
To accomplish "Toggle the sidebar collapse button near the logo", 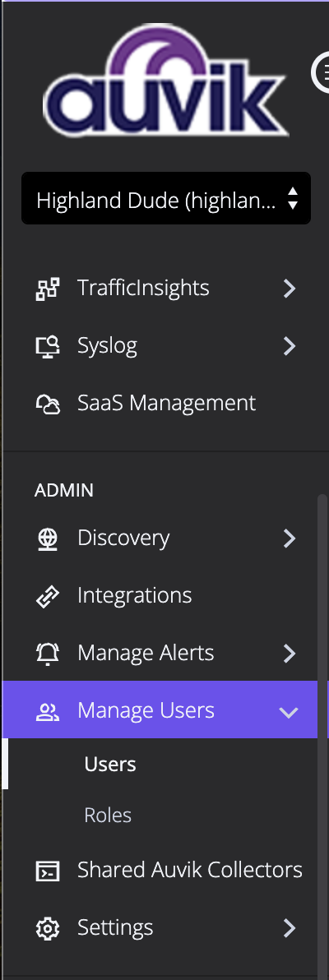I will coord(322,72).
